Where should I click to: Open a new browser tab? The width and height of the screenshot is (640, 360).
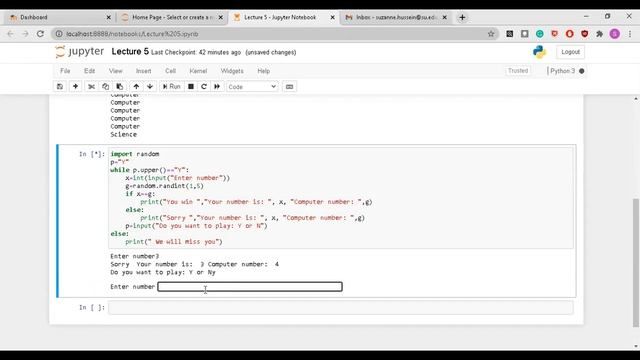[x=462, y=17]
